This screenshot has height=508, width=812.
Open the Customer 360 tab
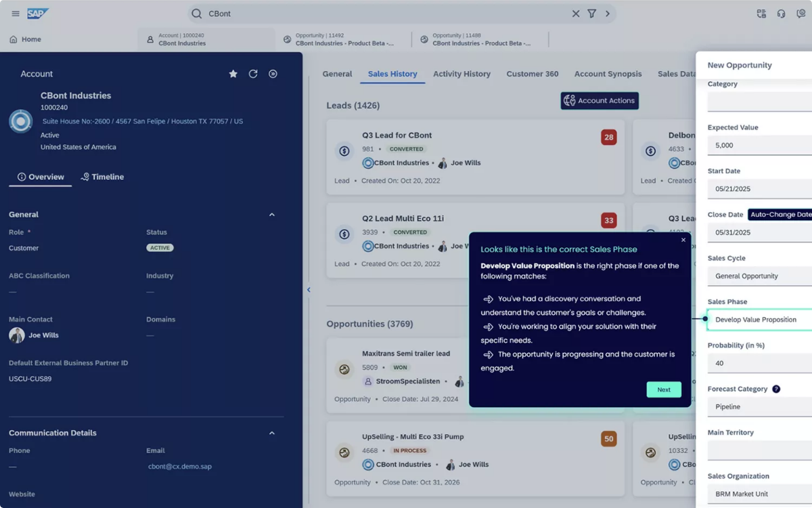pyautogui.click(x=532, y=74)
